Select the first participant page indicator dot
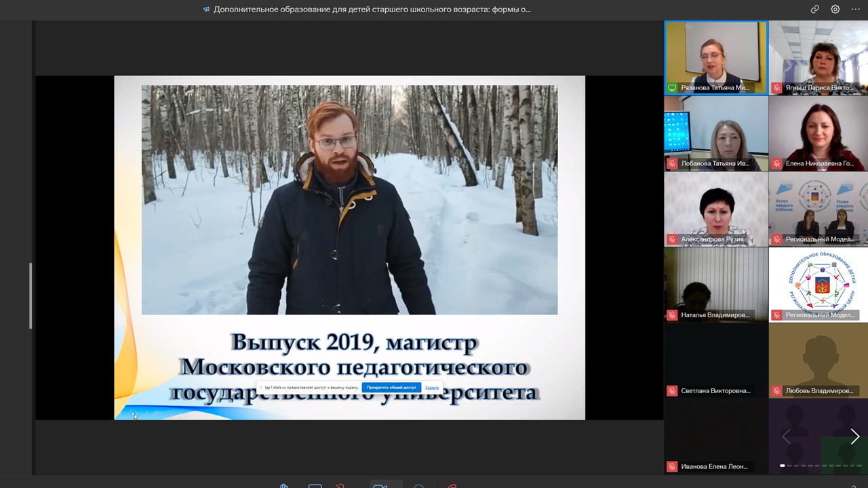 (x=783, y=466)
